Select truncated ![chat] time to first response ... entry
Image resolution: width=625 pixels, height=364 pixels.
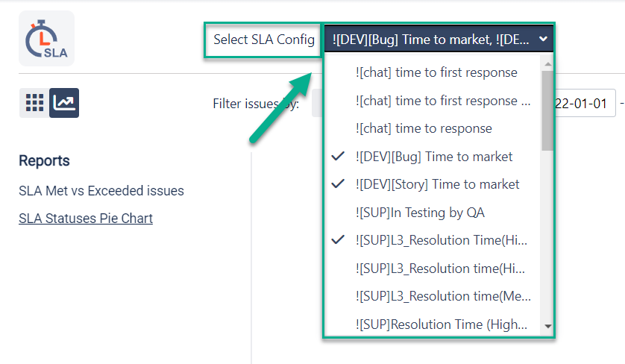443,101
